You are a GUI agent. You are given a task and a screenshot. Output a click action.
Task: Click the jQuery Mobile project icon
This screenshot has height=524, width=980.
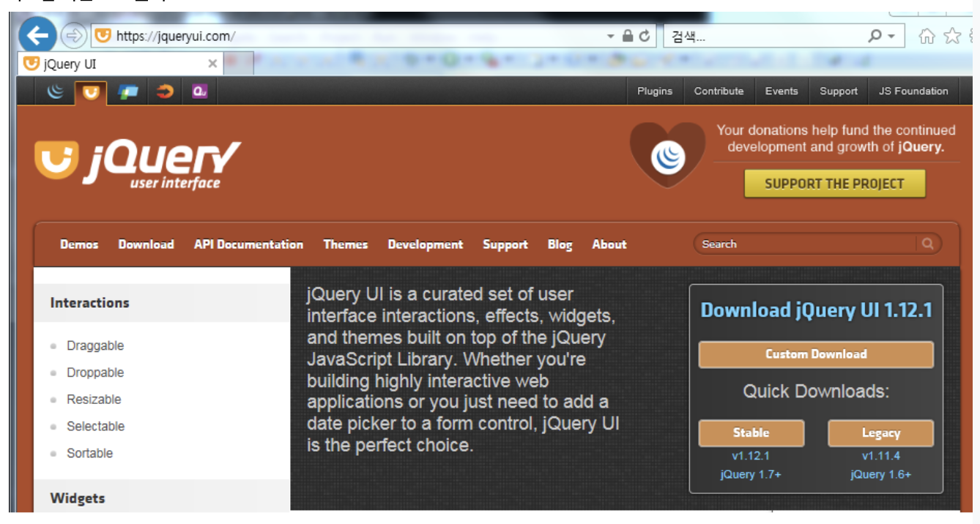pos(129,91)
